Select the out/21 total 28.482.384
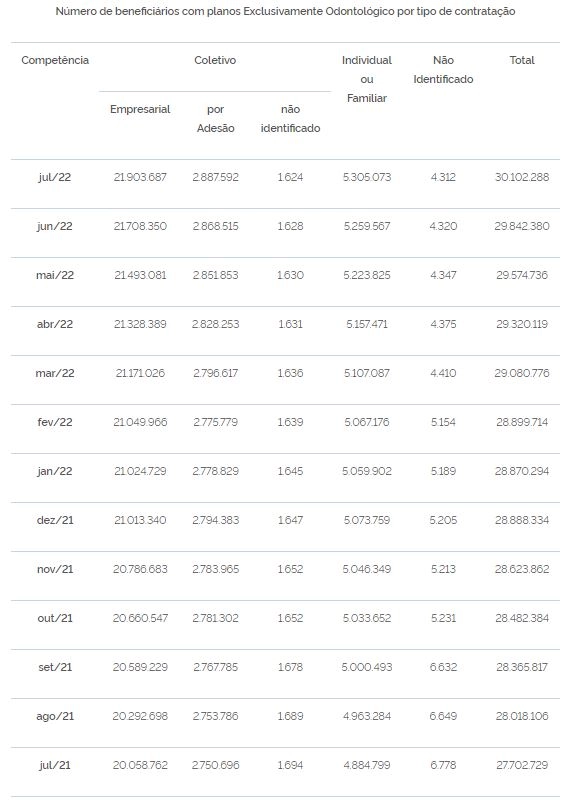 (x=522, y=619)
